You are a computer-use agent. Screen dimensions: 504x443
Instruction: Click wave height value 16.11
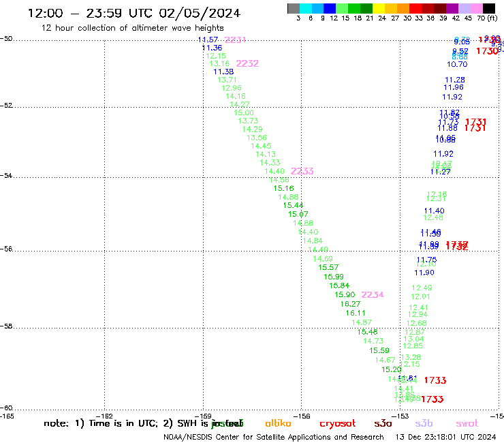click(356, 313)
